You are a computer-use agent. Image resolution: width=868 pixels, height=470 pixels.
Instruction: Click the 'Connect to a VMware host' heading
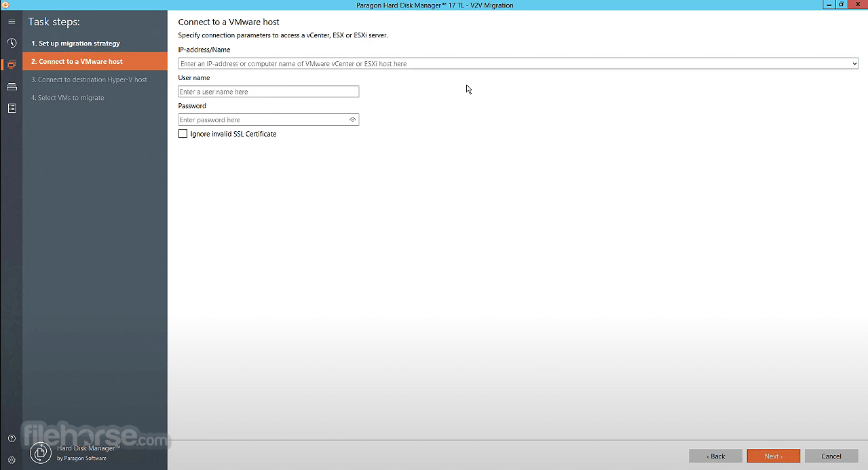[x=229, y=22]
